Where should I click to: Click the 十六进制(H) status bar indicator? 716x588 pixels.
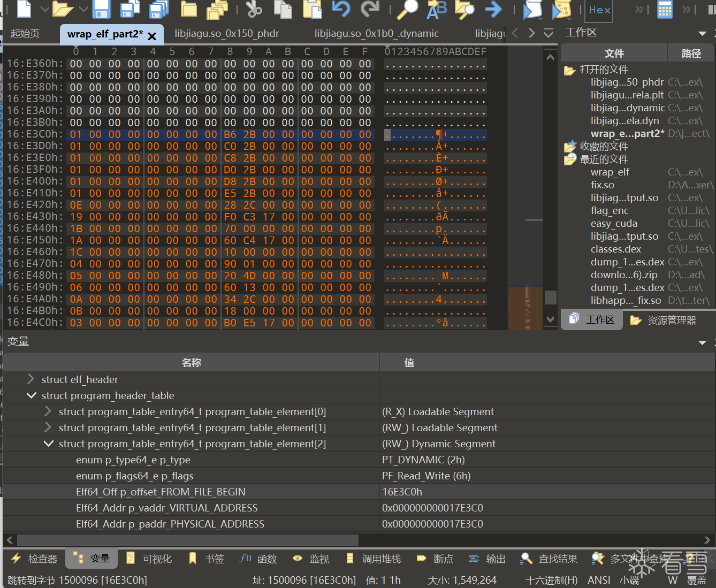(552, 580)
